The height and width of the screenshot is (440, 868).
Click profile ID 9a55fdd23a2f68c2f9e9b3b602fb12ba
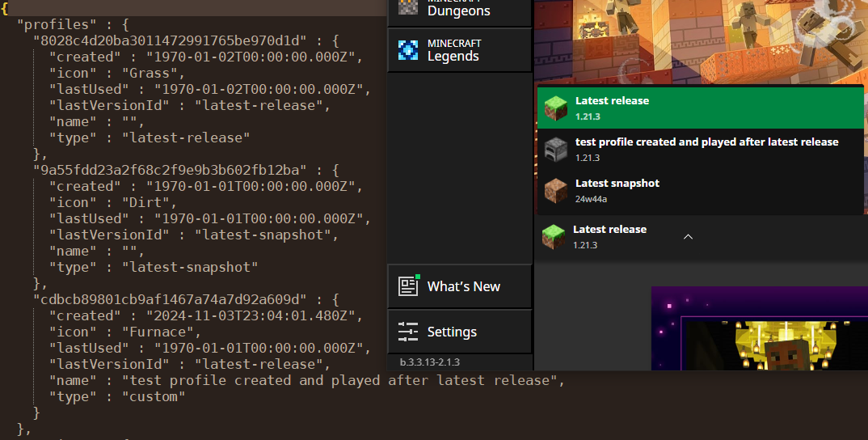coord(170,170)
